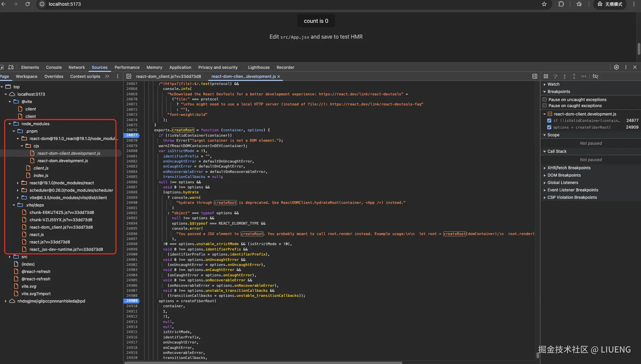
Task: Toggle the device toolbar icon
Action: pos(11,67)
